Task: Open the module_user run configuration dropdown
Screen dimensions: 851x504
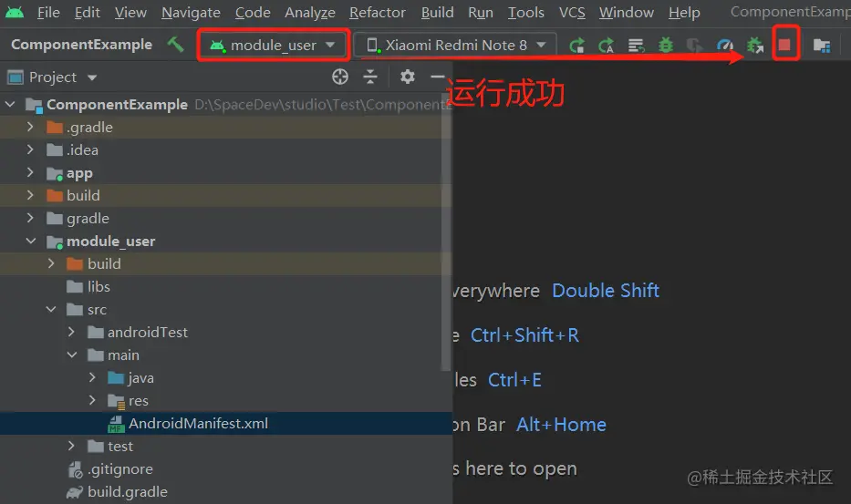Action: 273,45
